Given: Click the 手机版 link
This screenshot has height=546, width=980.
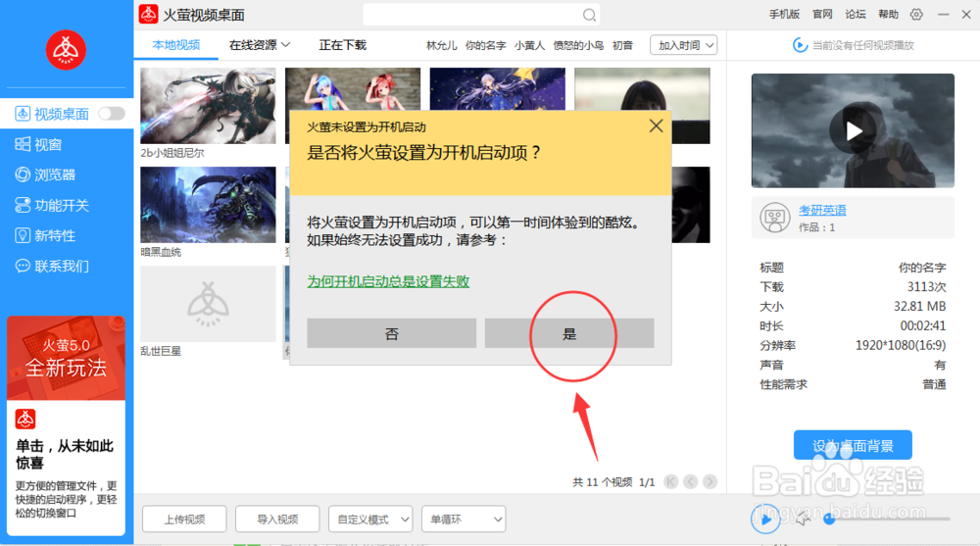Looking at the screenshot, I should click(784, 15).
